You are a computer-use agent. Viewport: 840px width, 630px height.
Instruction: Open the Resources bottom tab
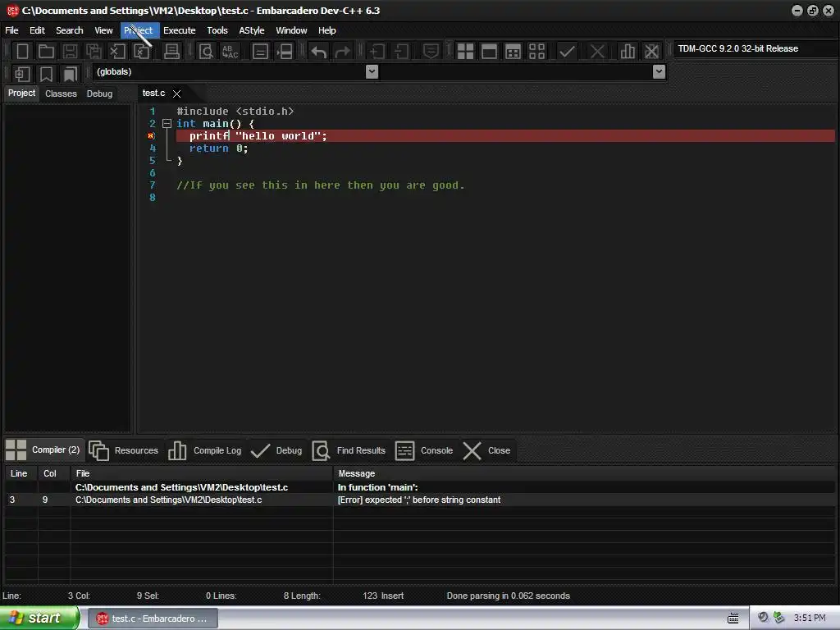124,450
